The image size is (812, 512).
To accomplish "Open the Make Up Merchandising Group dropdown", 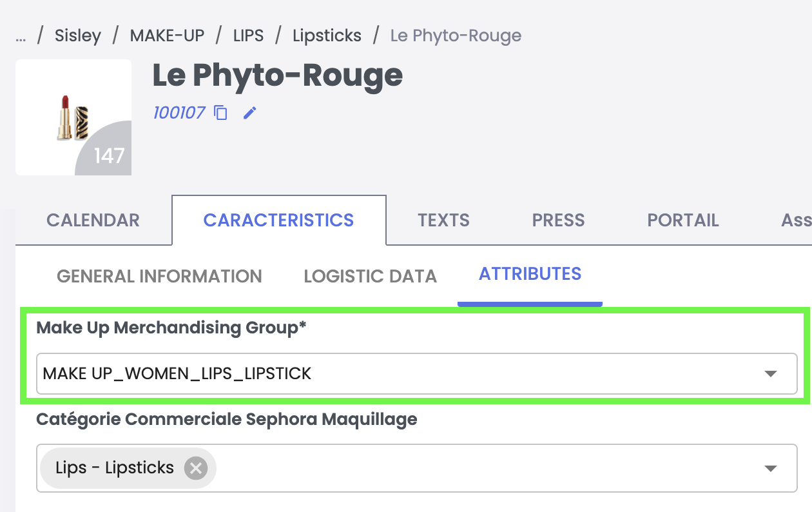I will tap(770, 373).
